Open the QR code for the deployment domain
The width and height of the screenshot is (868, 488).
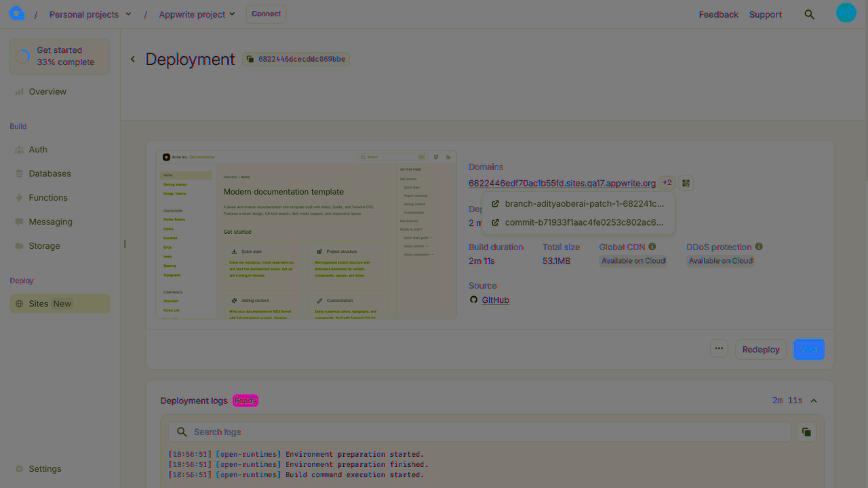686,183
